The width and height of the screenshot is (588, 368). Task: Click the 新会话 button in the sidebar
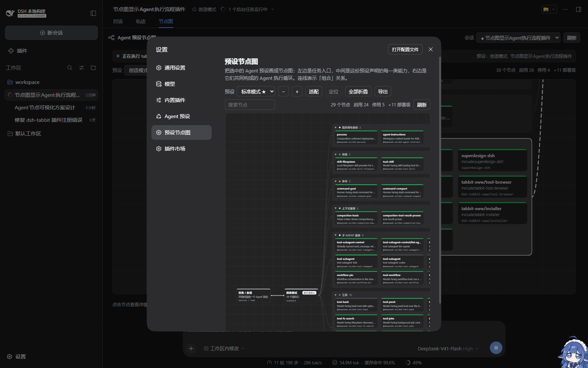pos(51,33)
